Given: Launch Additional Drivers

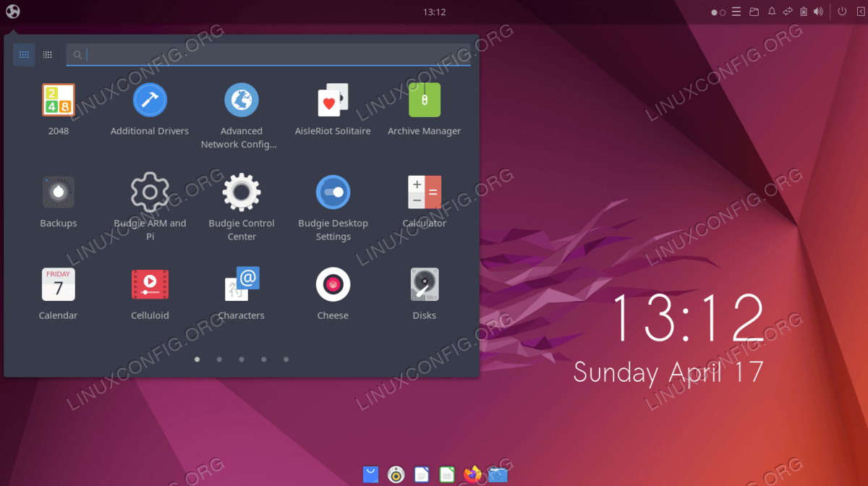Looking at the screenshot, I should pos(150,109).
